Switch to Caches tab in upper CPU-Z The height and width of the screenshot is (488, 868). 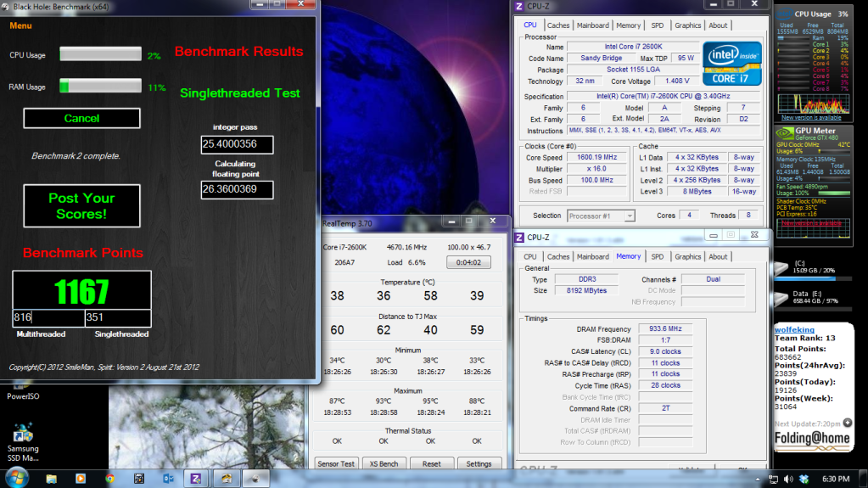tap(558, 25)
